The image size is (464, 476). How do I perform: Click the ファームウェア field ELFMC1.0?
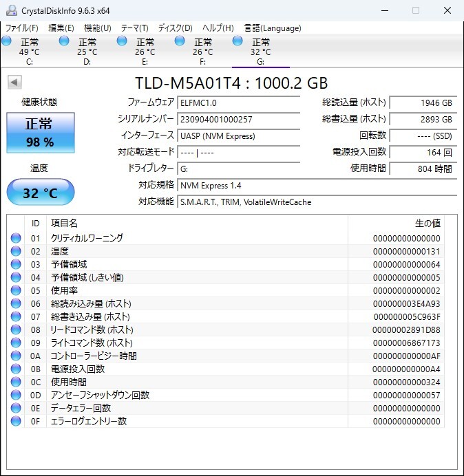[238, 103]
